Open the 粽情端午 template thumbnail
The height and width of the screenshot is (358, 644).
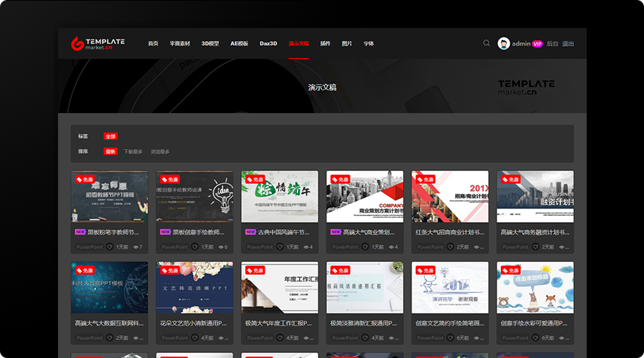tap(280, 196)
